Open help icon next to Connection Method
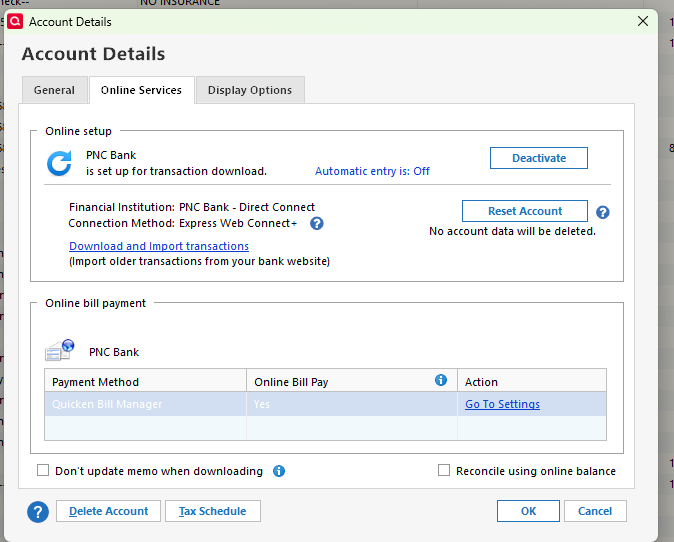Screen dimensions: 674x542 [317, 224]
